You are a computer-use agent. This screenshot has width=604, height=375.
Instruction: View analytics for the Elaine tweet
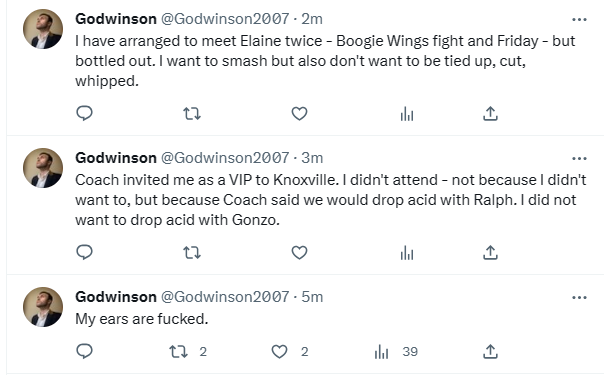point(407,114)
